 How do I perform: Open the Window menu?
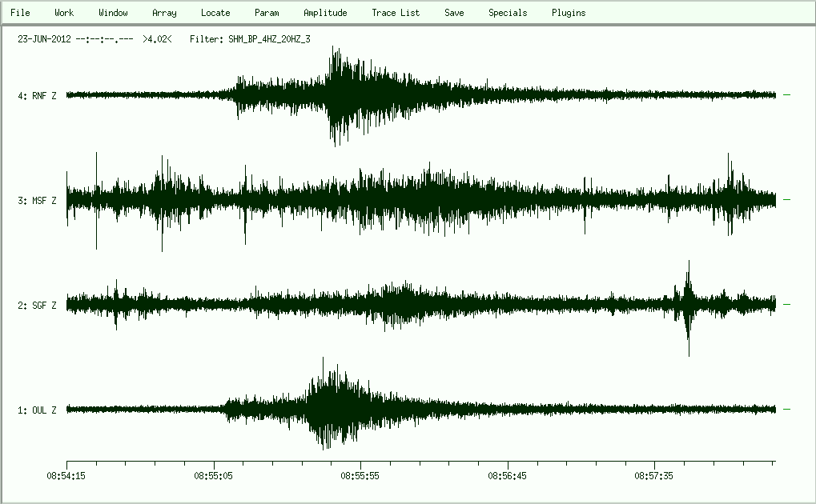113,13
